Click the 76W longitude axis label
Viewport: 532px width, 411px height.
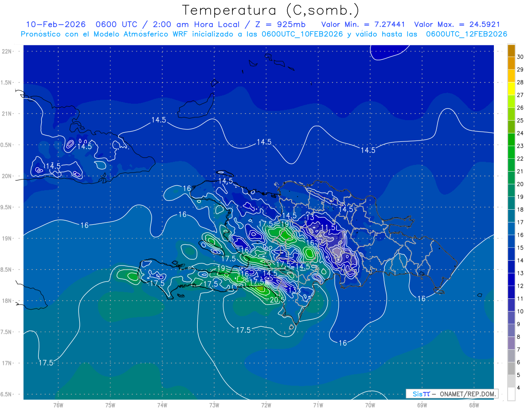click(x=58, y=405)
